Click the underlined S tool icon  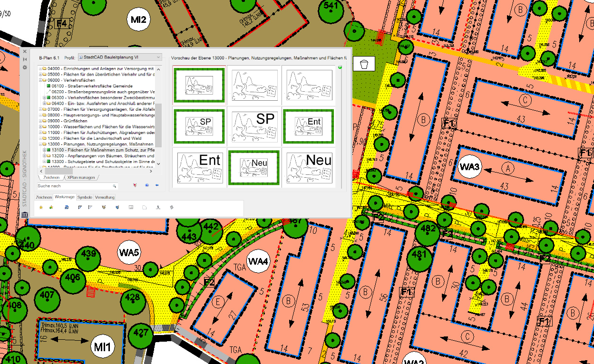[x=158, y=207]
